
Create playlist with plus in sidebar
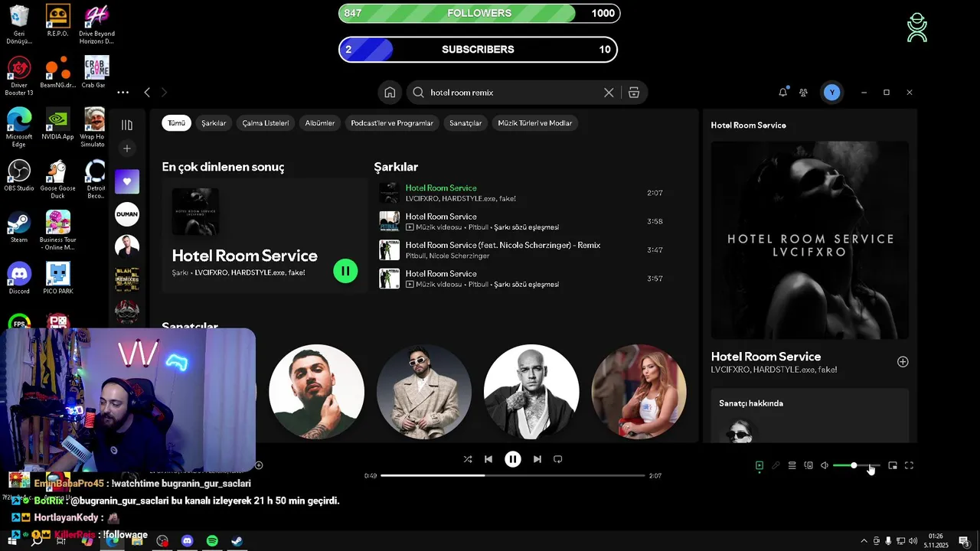pyautogui.click(x=127, y=148)
